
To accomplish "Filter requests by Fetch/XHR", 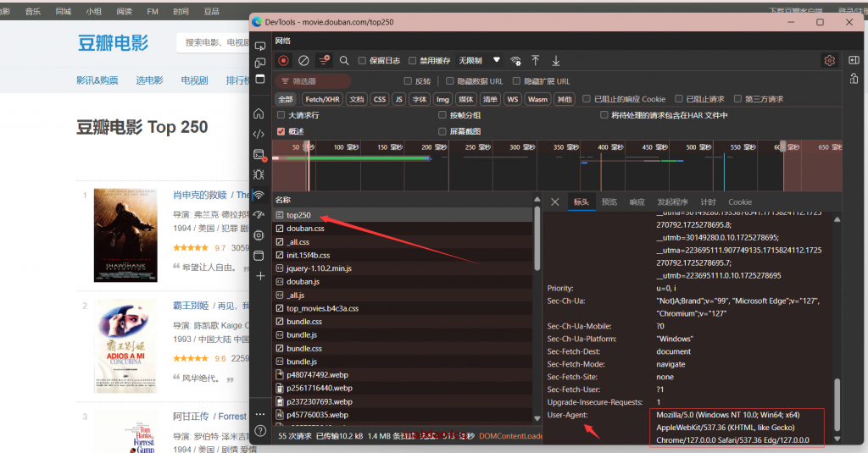I will 322,99.
